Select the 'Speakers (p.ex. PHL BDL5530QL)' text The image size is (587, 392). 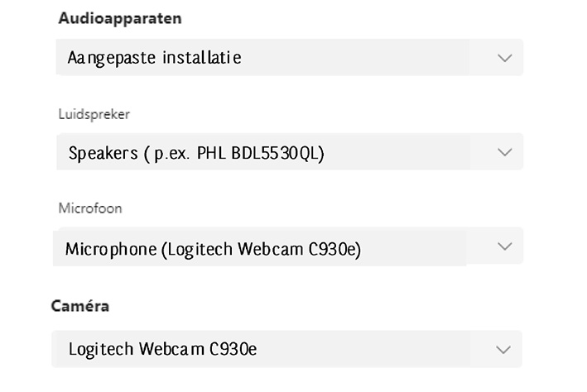coord(196,153)
